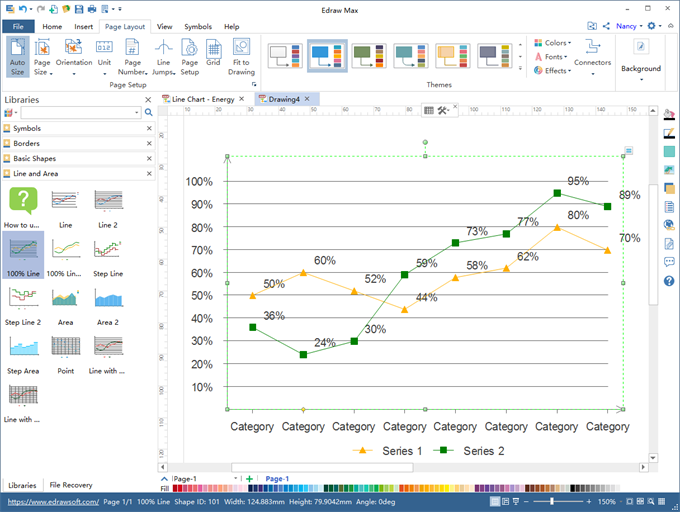Pick the Area 2 chart shape
The height and width of the screenshot is (512, 680).
108,300
